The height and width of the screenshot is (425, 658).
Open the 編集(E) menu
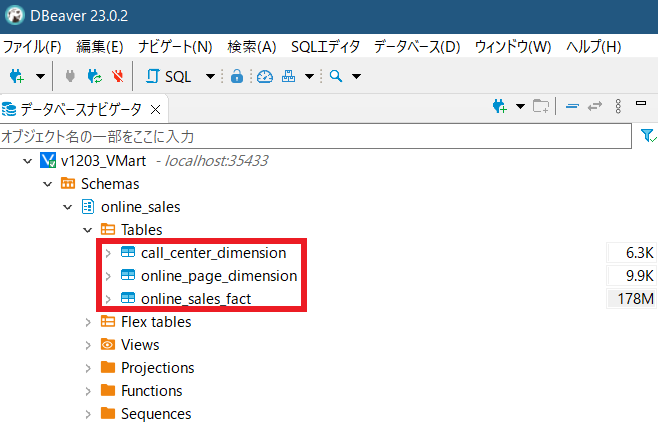[99, 47]
